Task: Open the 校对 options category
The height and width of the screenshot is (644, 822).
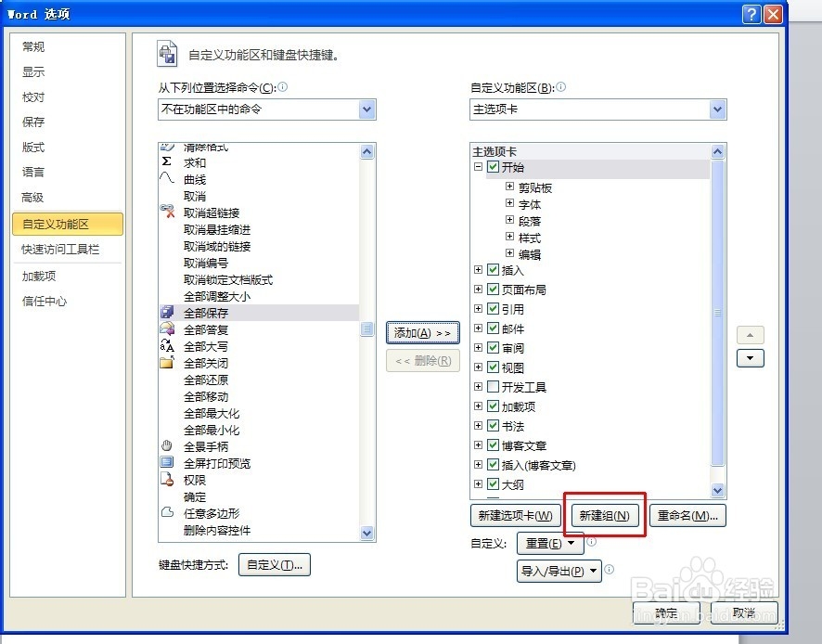Action: point(33,97)
